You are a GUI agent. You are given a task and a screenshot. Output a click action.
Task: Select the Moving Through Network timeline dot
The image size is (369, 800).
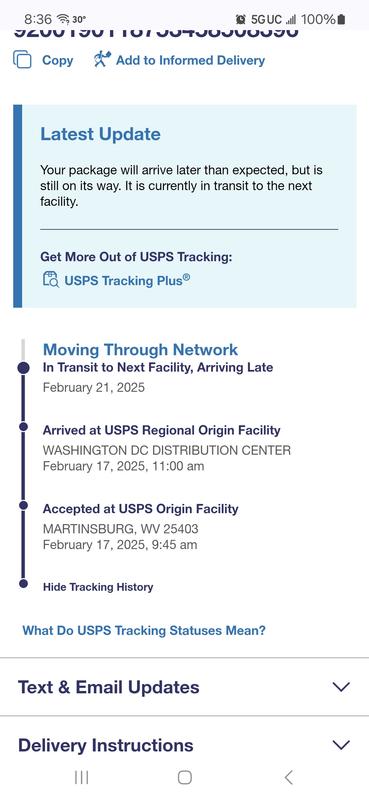click(x=23, y=367)
